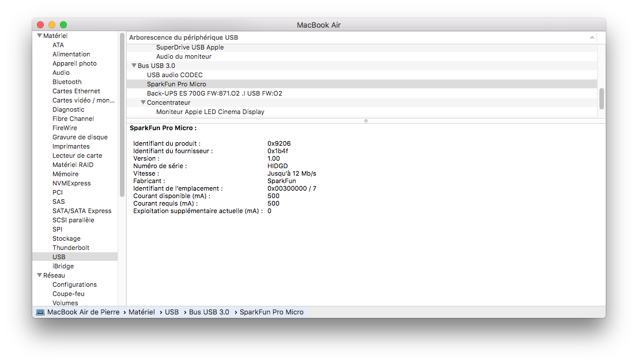Click the split-pane divider handle dot
This screenshot has width=638, height=364.
pos(366,121)
